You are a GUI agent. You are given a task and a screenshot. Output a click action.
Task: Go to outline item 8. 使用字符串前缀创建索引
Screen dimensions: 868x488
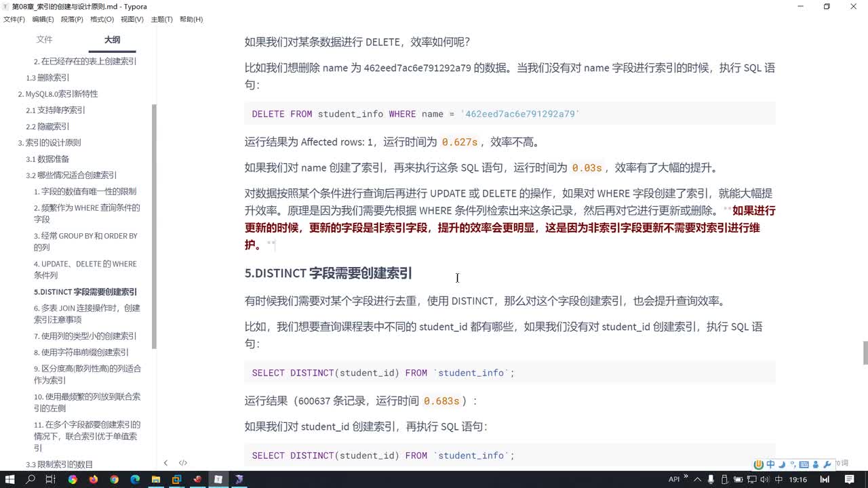tap(81, 352)
